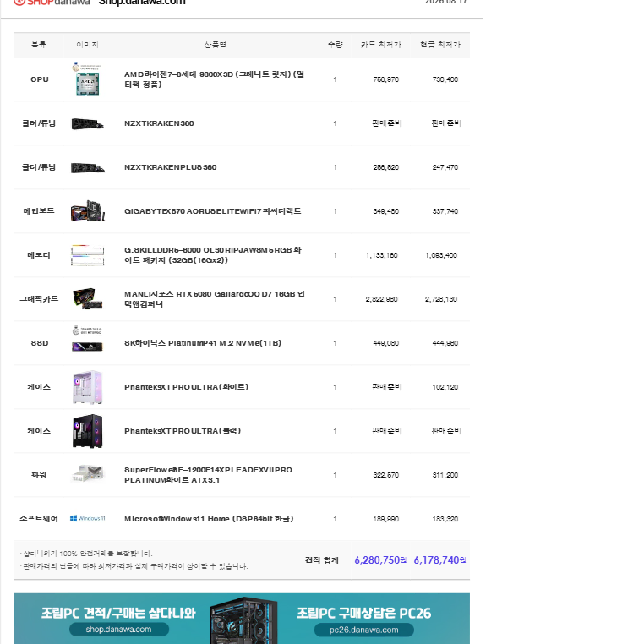Open Phanteks XT PRO ULTRA (화이트) product name
Screen dimensions: 644x644
pos(187,387)
